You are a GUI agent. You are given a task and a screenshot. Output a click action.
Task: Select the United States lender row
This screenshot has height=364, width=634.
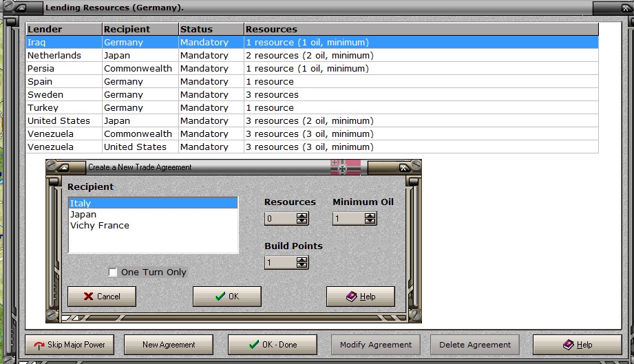click(312, 121)
